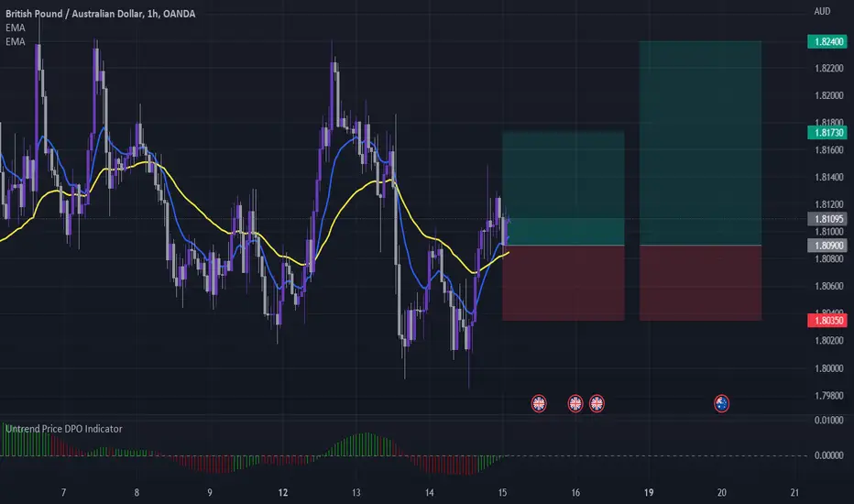Screen dimensions: 854x504
Task: Click the 1.81600 price axis label
Action: coord(829,150)
